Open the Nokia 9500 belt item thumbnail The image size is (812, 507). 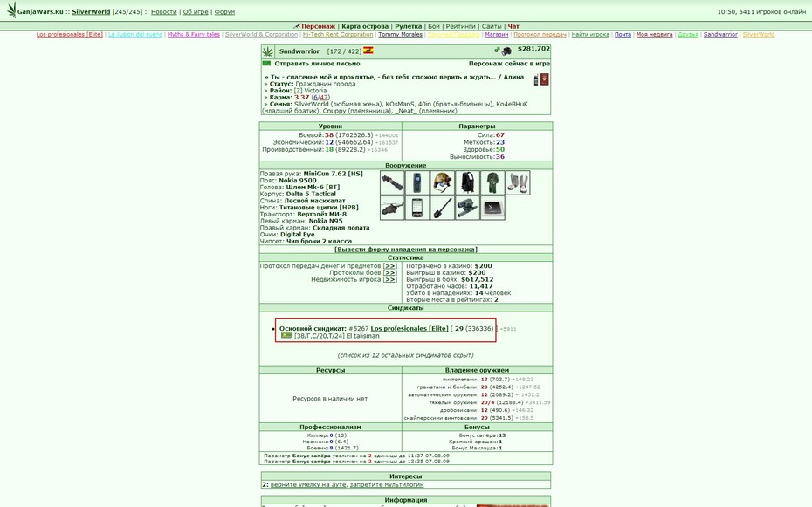coord(416,182)
